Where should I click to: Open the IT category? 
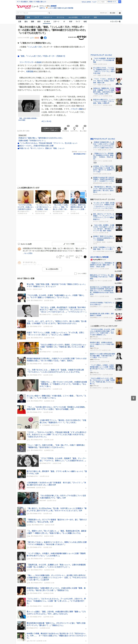[64, 21]
